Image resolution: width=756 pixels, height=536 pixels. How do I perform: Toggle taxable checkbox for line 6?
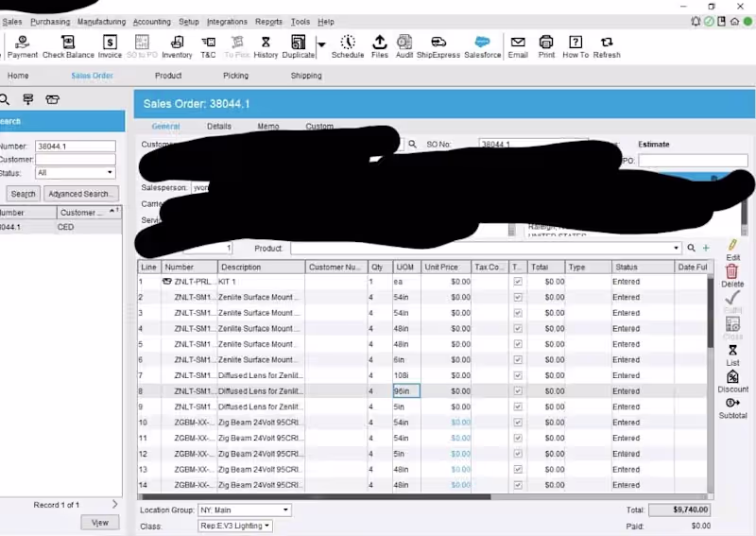pos(518,360)
